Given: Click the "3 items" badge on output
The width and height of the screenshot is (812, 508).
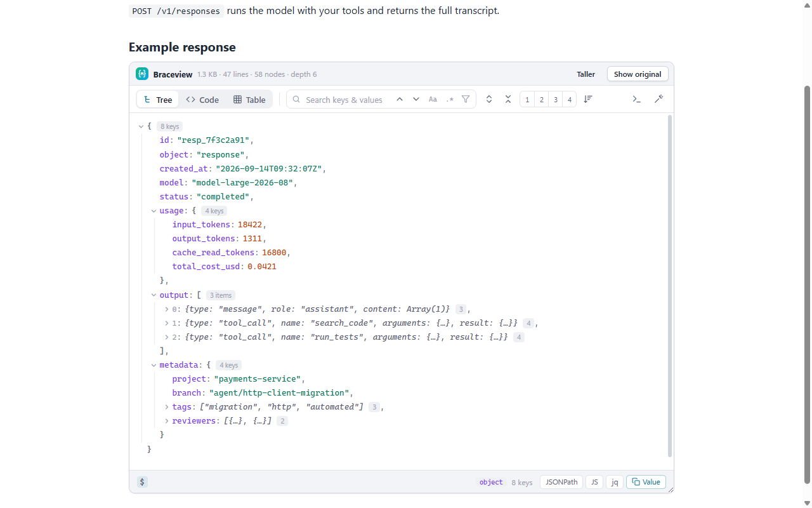Looking at the screenshot, I should (221, 295).
